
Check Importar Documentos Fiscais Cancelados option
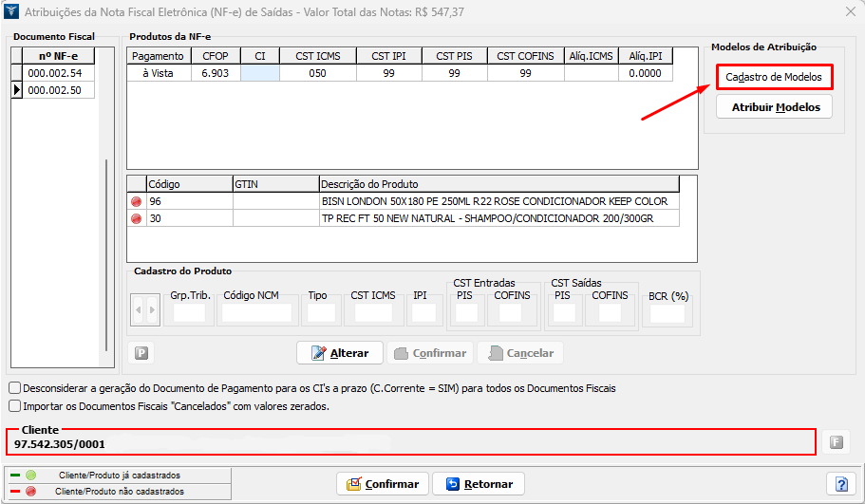pyautogui.click(x=14, y=406)
